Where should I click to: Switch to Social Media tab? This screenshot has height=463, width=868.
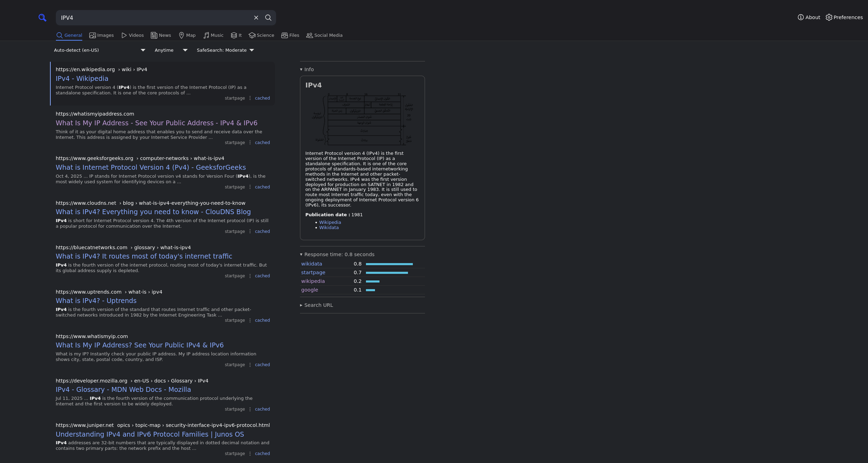point(324,35)
